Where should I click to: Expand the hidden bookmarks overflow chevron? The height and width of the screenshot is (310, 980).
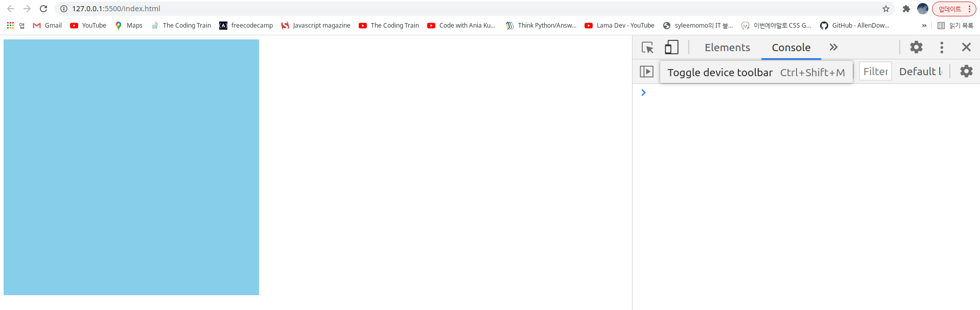click(x=924, y=25)
